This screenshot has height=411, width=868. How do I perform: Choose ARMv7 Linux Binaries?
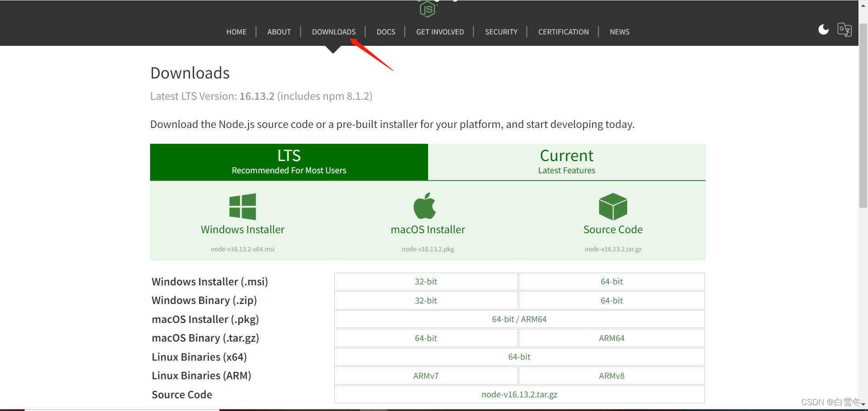(x=426, y=376)
